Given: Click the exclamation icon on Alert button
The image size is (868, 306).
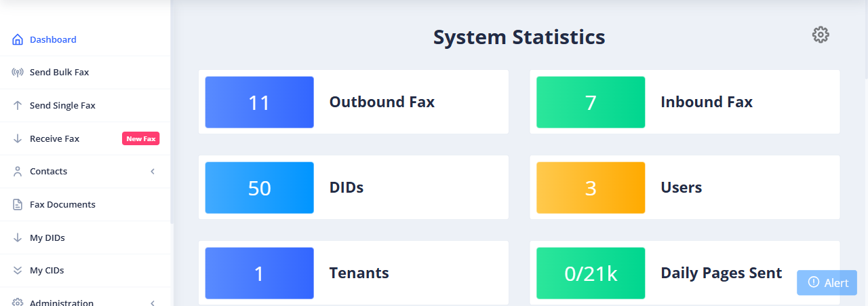Looking at the screenshot, I should [x=813, y=282].
